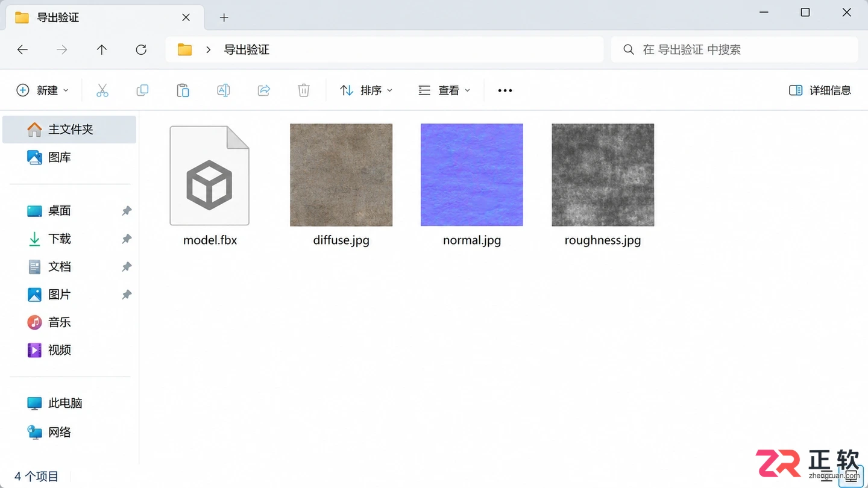
Task: Click the Rename icon in toolbar
Action: pyautogui.click(x=223, y=90)
